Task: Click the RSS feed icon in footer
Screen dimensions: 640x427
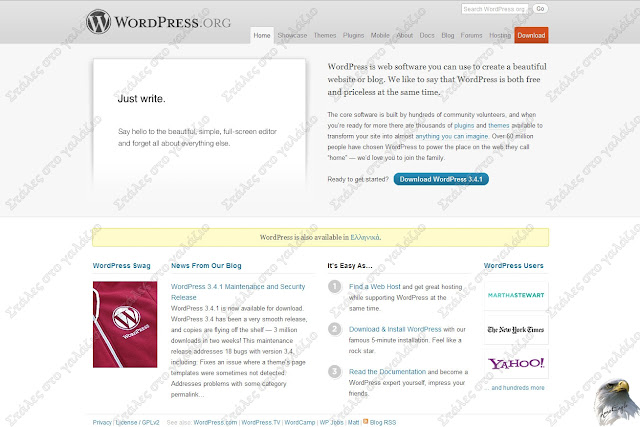Action: point(366,422)
